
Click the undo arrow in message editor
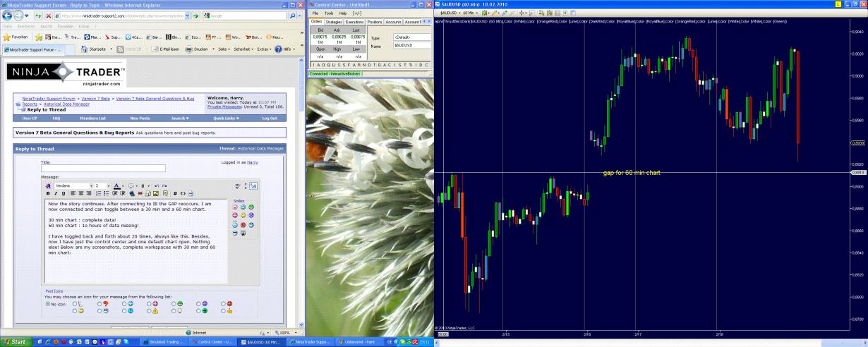pos(156,185)
